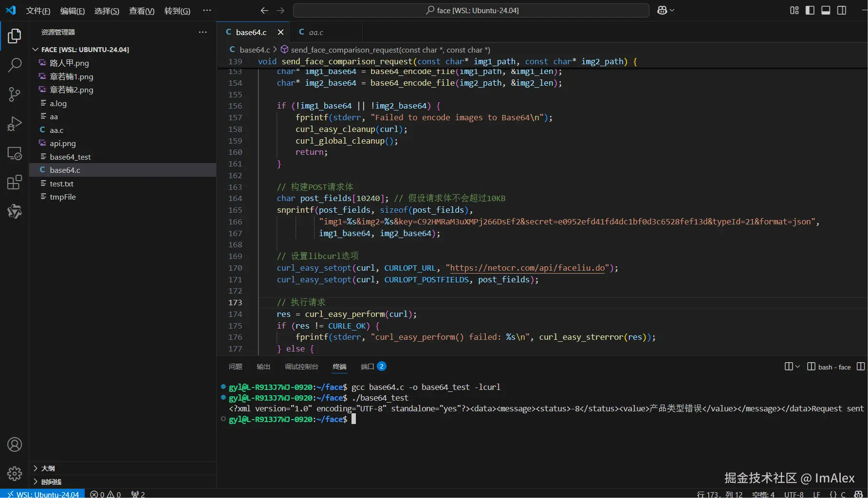The image size is (868, 498).
Task: Open the Source Control view
Action: (x=15, y=94)
